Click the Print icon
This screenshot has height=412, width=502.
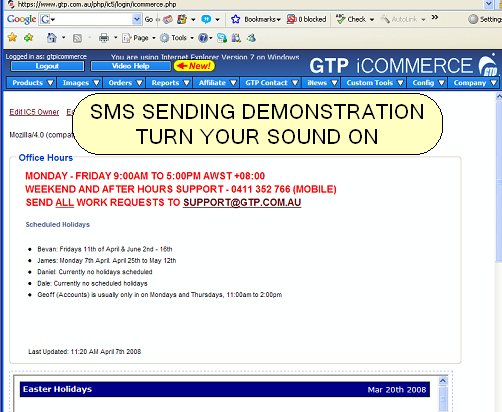(x=104, y=38)
